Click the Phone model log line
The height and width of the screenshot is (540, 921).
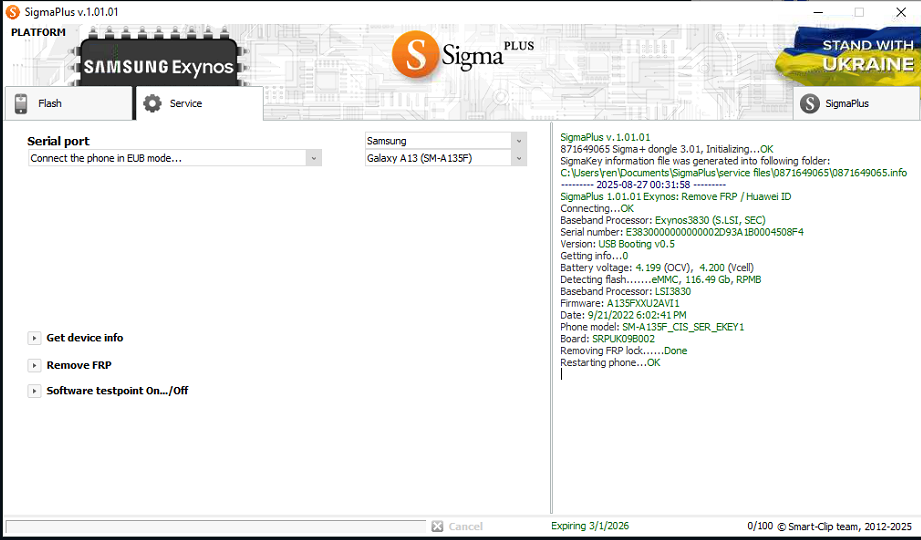click(x=652, y=327)
